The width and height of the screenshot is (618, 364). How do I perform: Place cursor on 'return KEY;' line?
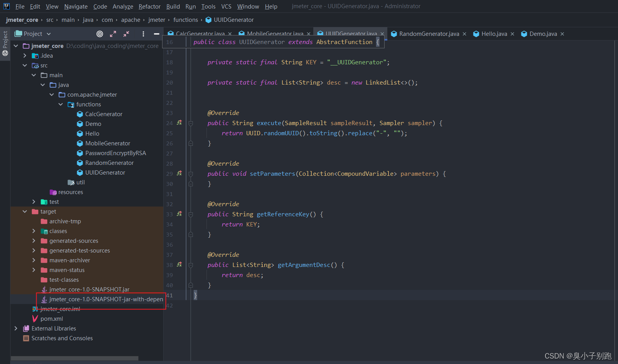[240, 224]
